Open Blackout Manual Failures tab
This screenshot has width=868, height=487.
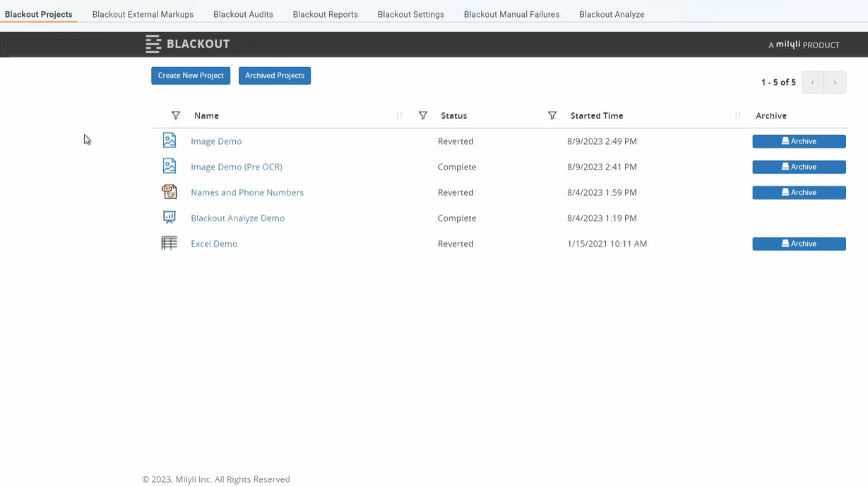pos(511,14)
